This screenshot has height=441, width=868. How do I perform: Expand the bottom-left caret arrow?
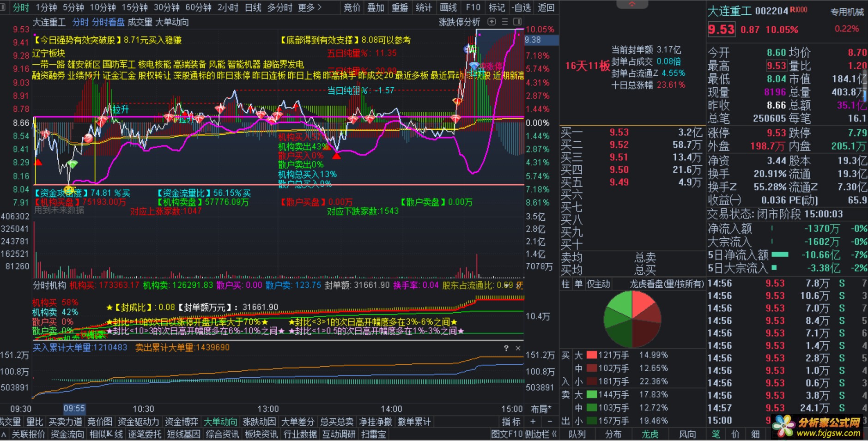[4, 434]
